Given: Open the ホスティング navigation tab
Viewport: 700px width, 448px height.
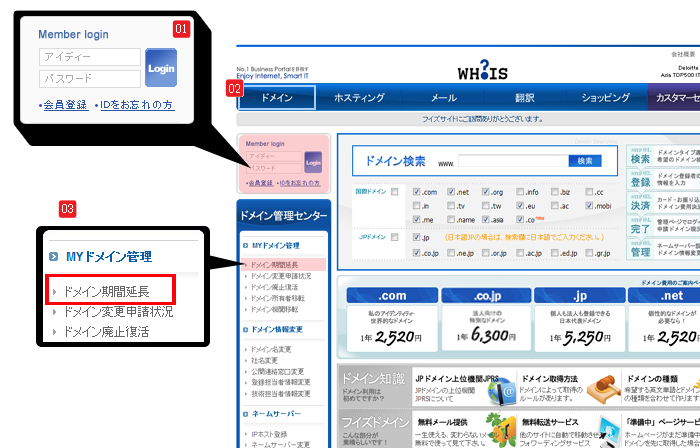Looking at the screenshot, I should tap(358, 98).
